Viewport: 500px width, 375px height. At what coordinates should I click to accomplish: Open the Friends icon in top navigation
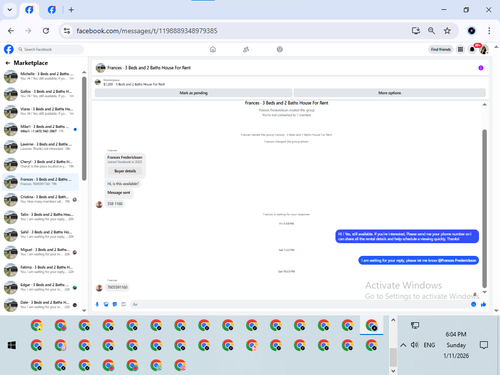click(246, 49)
